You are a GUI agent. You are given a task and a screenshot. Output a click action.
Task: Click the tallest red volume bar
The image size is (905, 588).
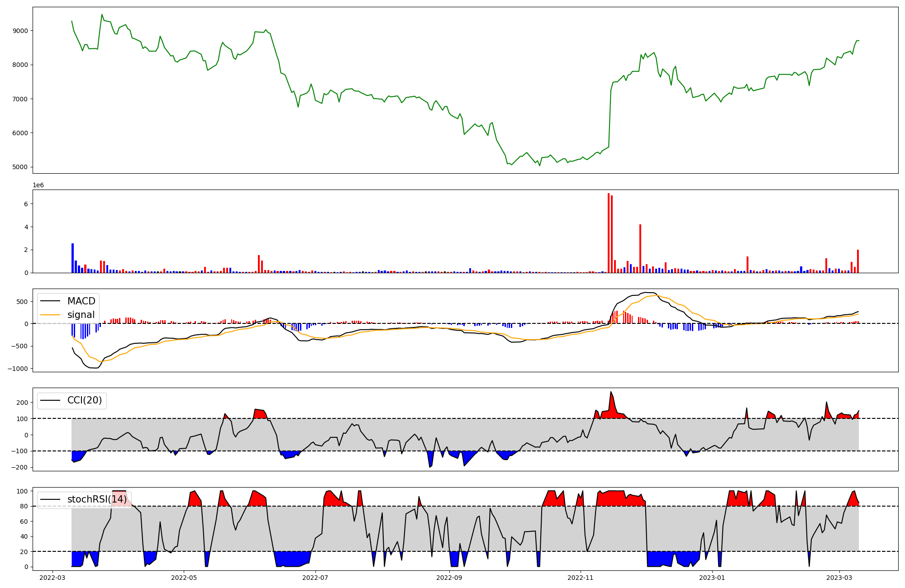pos(609,233)
